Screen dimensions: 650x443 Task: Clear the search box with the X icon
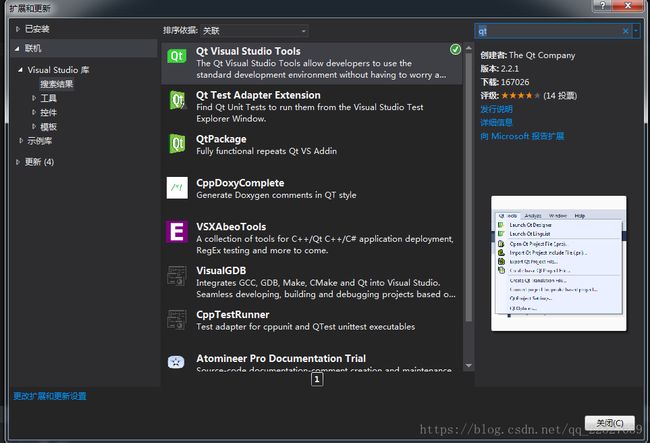click(x=626, y=31)
